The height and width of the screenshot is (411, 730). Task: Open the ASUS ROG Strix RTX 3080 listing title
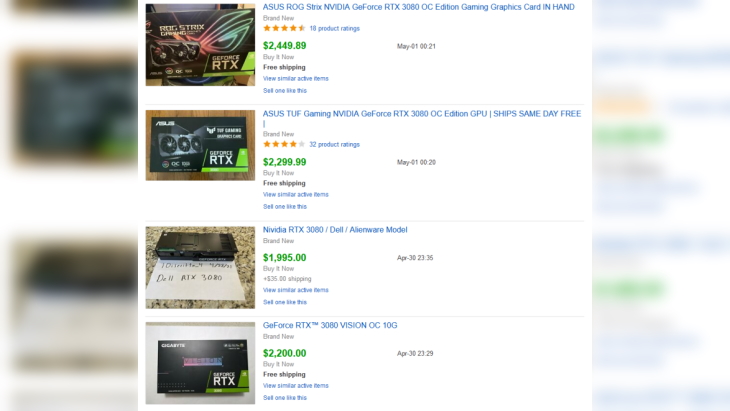[419, 7]
